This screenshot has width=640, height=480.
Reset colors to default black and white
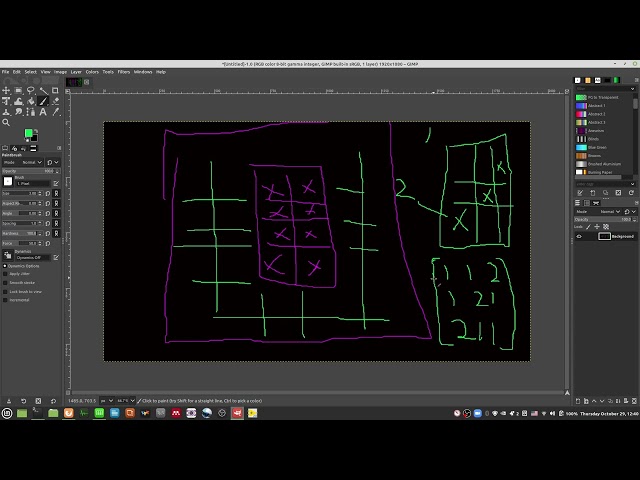[x=26, y=140]
